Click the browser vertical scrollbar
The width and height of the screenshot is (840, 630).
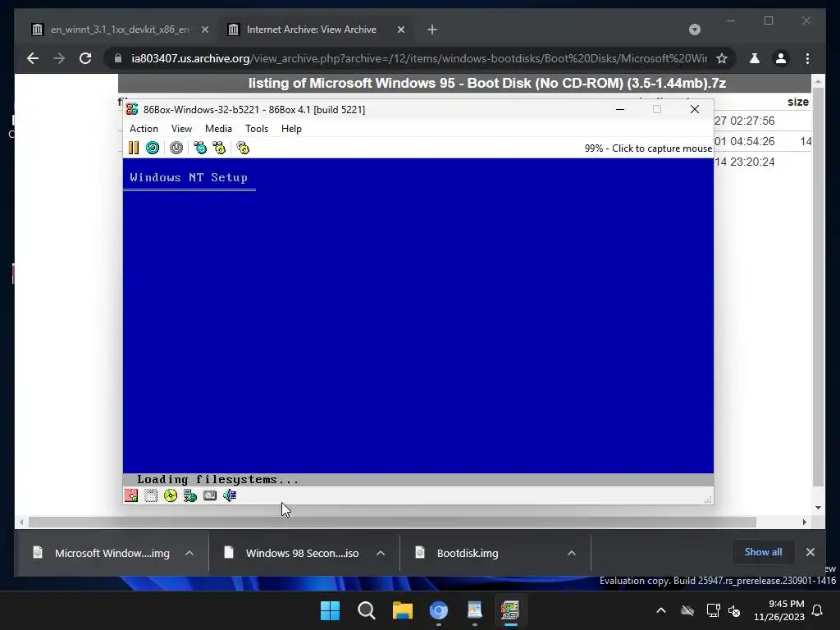818,286
